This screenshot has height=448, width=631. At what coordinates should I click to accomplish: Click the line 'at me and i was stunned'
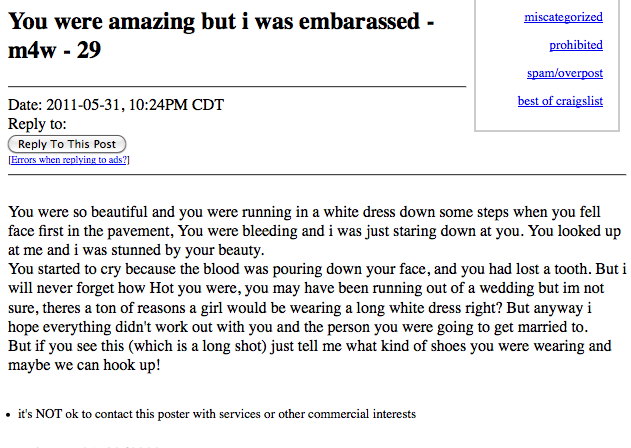[136, 250]
